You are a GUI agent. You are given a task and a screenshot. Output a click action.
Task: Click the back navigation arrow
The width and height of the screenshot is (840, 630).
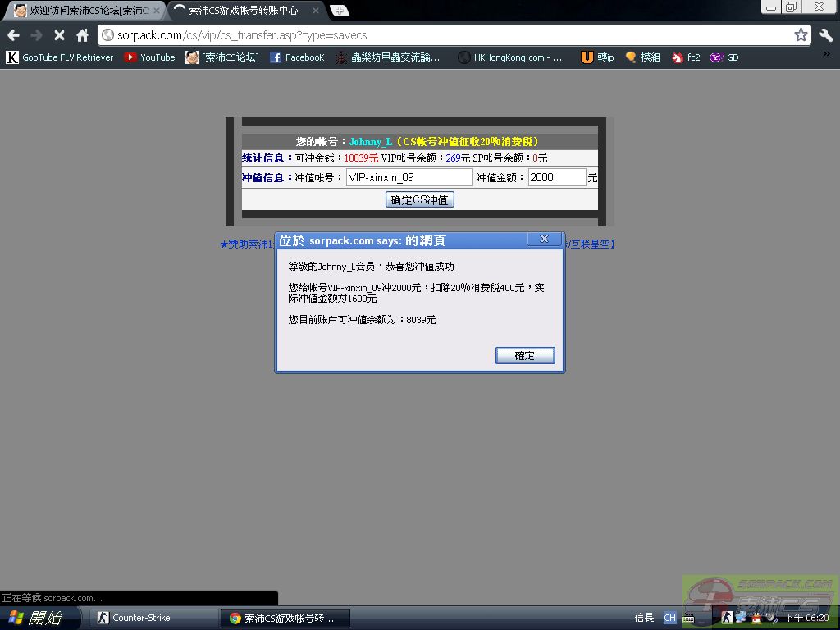13,35
